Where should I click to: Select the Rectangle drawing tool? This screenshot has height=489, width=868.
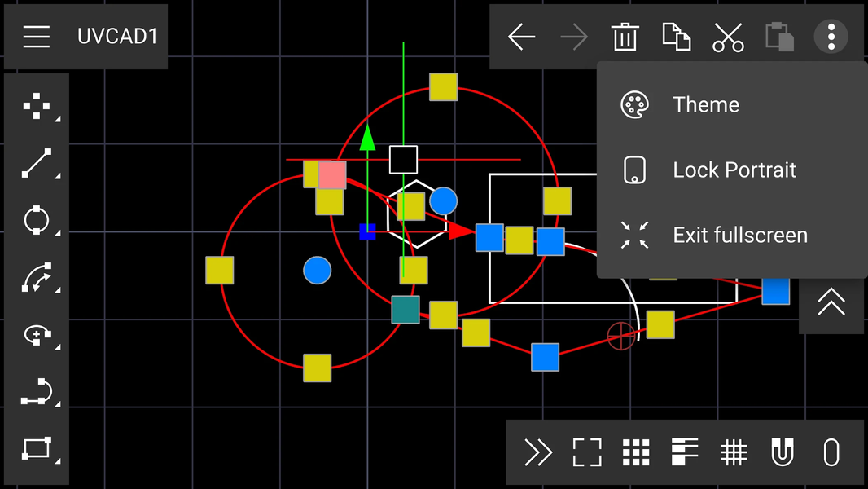coord(37,448)
